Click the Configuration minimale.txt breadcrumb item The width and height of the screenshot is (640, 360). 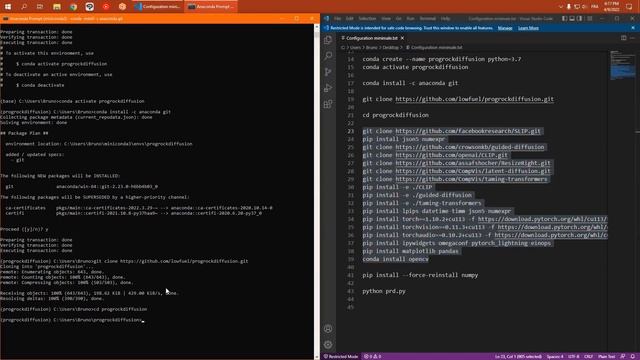(434, 48)
